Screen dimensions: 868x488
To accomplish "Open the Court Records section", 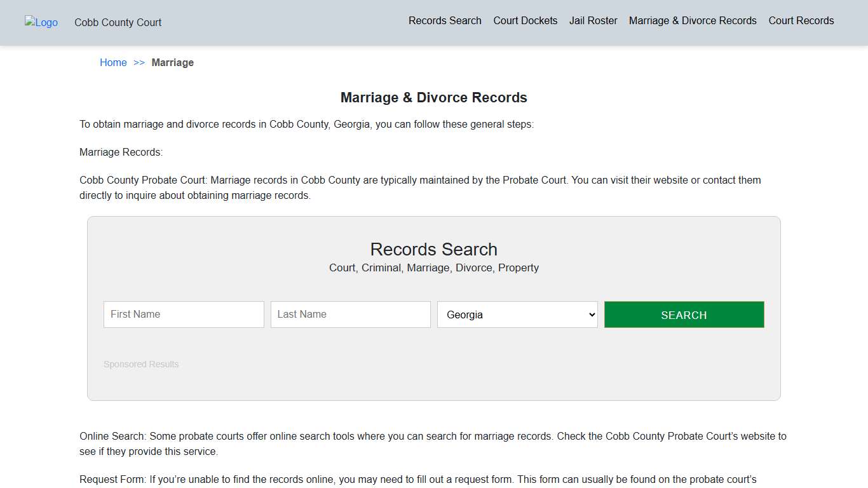I will [801, 20].
